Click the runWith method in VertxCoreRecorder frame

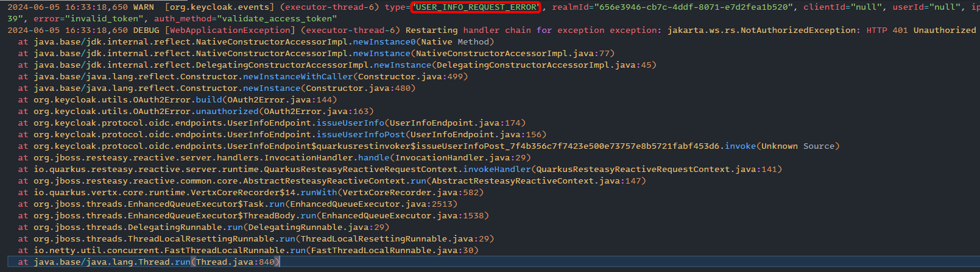coord(319,193)
